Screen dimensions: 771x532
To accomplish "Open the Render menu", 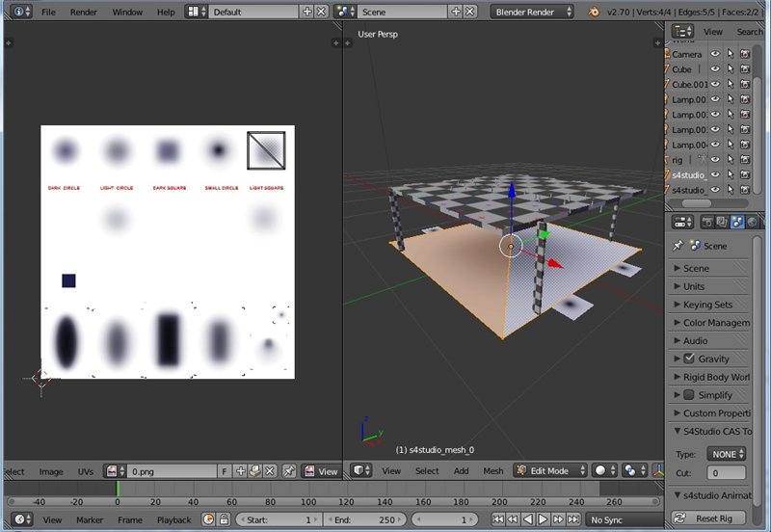I will coord(84,12).
